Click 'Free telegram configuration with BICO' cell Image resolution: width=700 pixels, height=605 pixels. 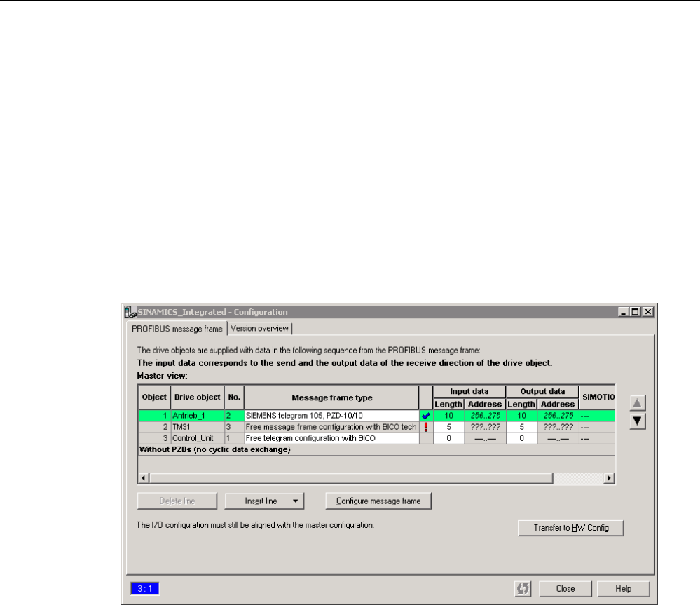click(331, 438)
